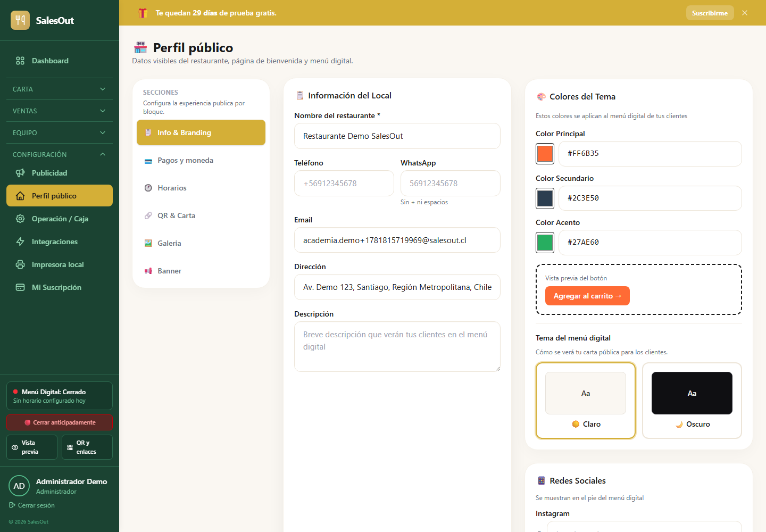Image resolution: width=766 pixels, height=532 pixels.
Task: Click Vista previa button
Action: tap(32, 447)
